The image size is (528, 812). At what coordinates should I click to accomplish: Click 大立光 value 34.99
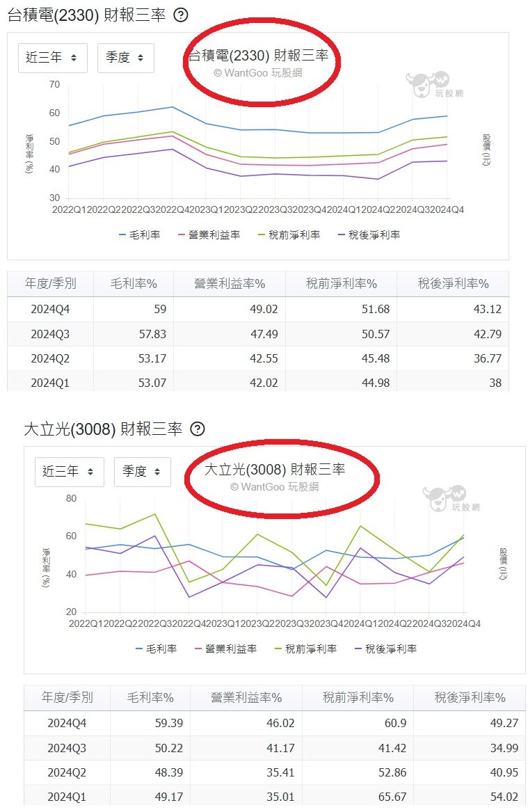[x=504, y=748]
